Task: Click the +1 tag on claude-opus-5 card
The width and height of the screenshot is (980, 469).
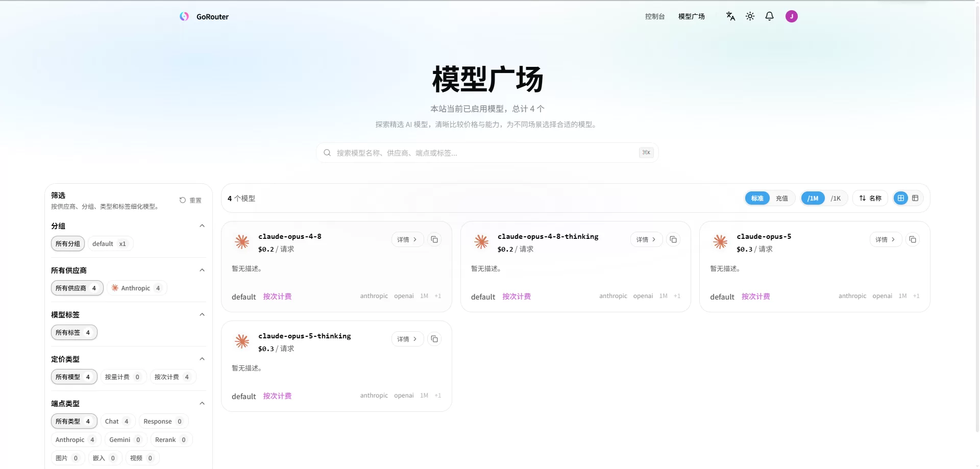Action: tap(916, 296)
